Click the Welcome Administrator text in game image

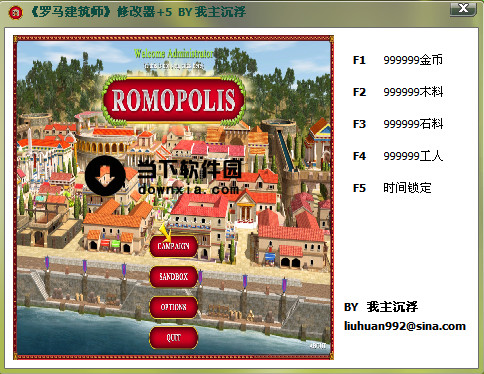pyautogui.click(x=173, y=53)
